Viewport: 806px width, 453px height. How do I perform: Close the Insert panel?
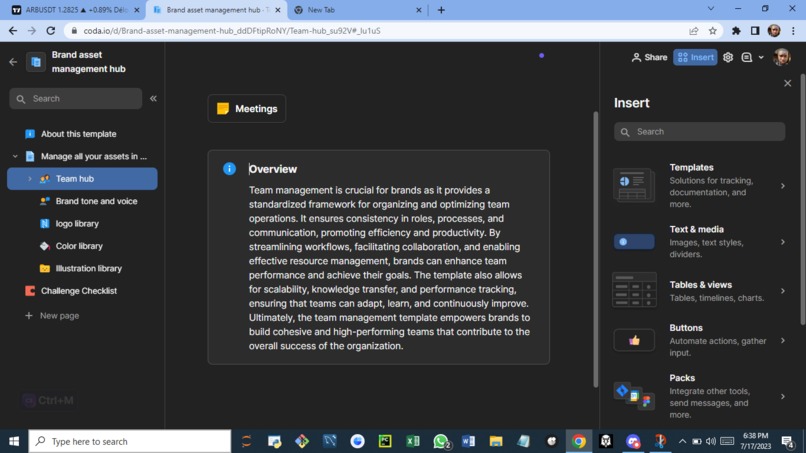(787, 83)
